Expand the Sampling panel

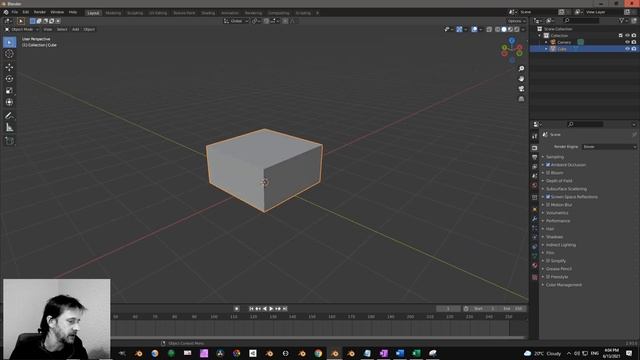tap(554, 157)
